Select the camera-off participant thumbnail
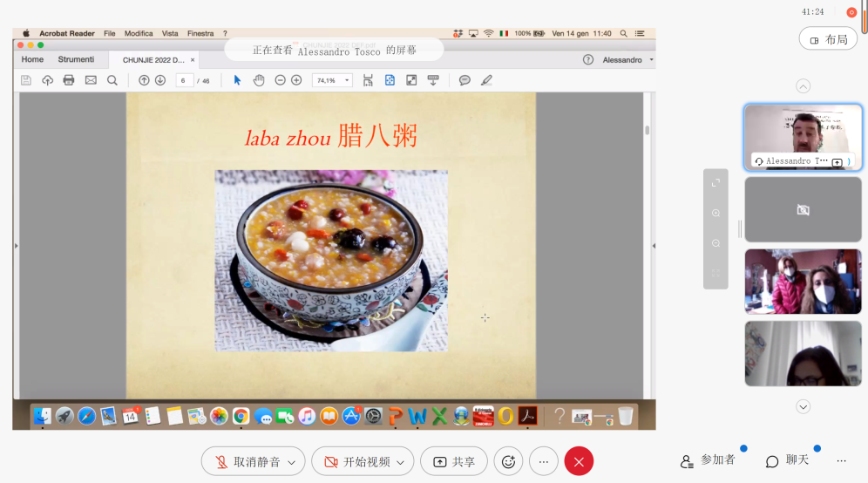This screenshot has height=483, width=868. (804, 209)
